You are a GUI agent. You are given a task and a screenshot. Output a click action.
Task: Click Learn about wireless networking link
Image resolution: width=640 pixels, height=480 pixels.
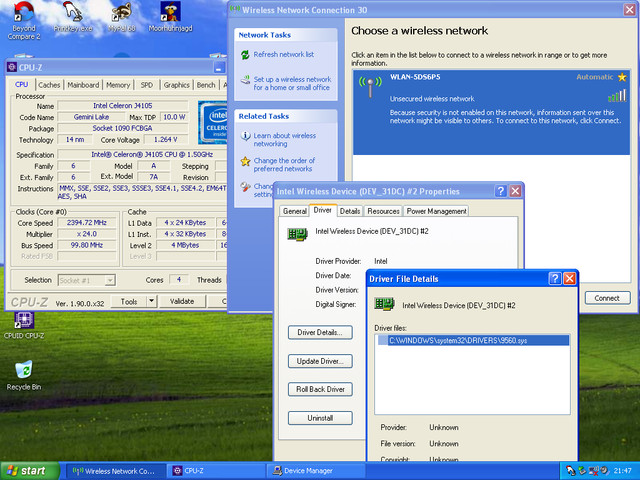(284, 140)
